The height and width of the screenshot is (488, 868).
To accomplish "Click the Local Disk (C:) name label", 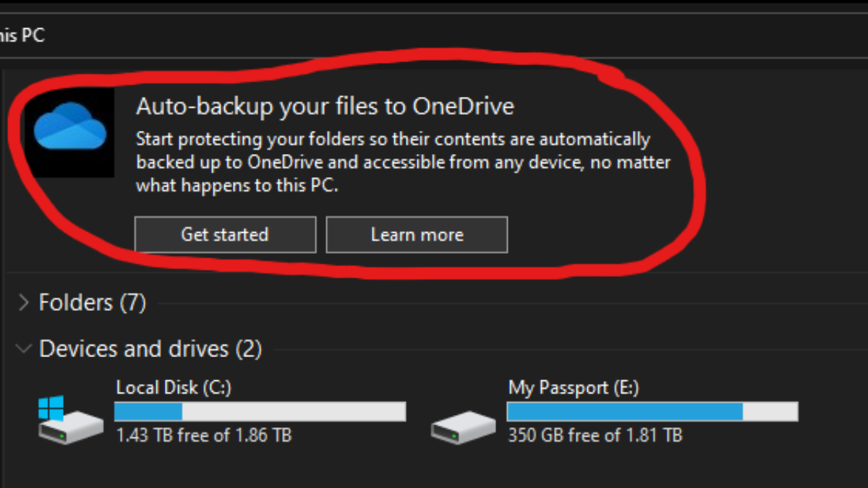I will [x=174, y=388].
